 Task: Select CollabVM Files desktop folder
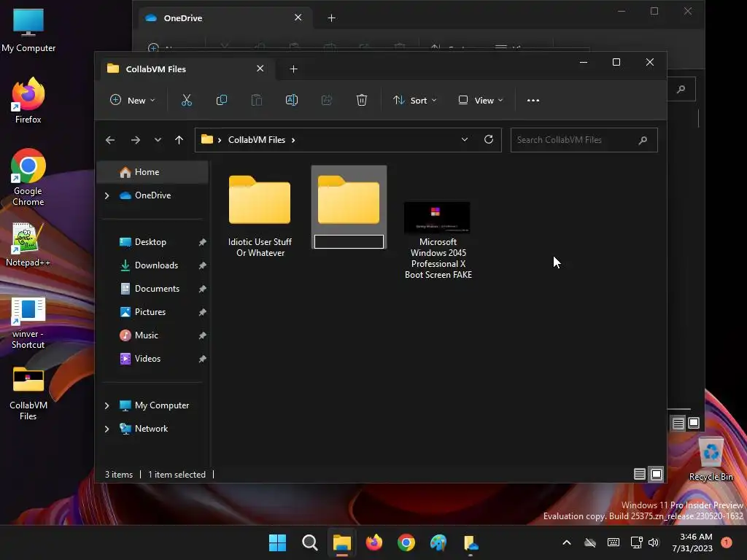(28, 394)
